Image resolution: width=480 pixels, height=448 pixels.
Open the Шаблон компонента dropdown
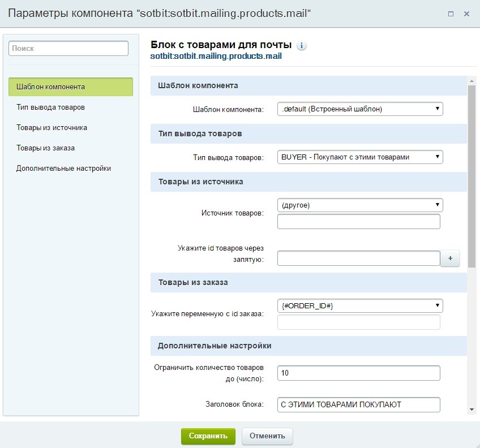pos(360,109)
